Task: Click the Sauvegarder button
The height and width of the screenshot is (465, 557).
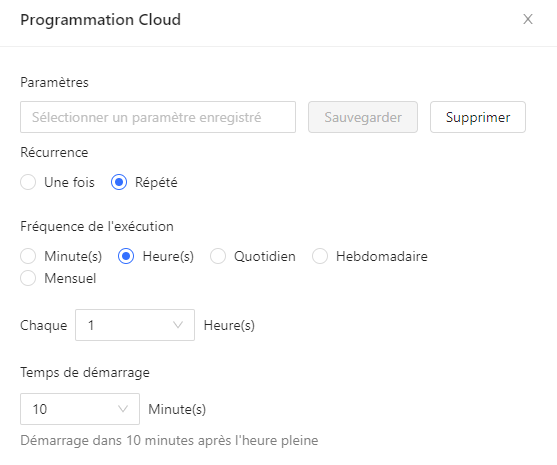Action: click(x=363, y=117)
